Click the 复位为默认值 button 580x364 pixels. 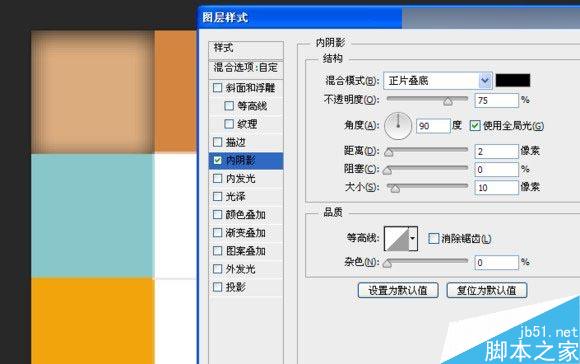(x=486, y=290)
